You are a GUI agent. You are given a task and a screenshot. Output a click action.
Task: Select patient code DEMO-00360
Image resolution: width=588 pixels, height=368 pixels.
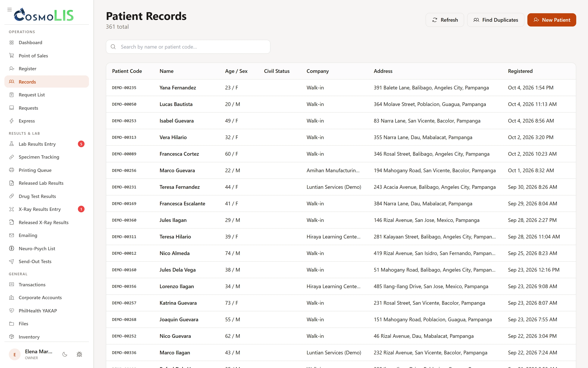coord(124,220)
